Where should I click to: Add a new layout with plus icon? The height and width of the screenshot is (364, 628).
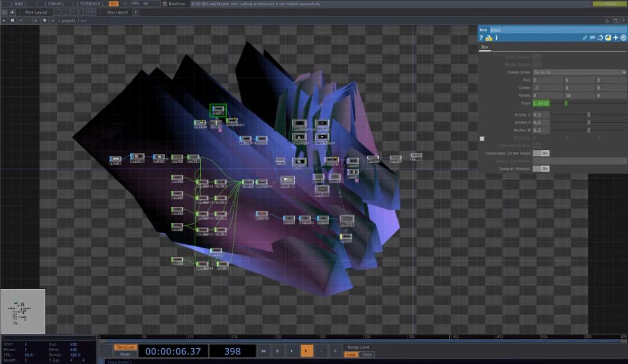tap(135, 12)
